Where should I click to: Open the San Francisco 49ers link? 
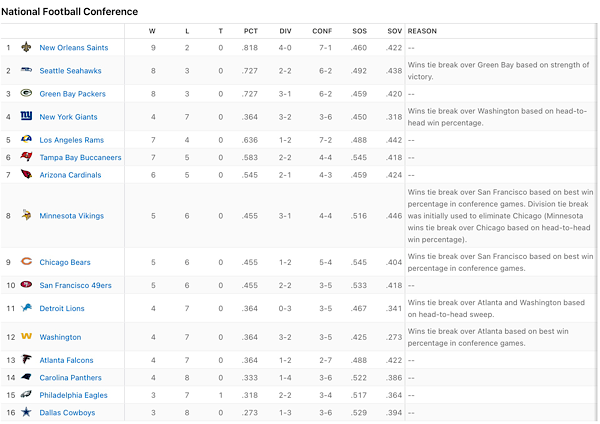coord(73,285)
